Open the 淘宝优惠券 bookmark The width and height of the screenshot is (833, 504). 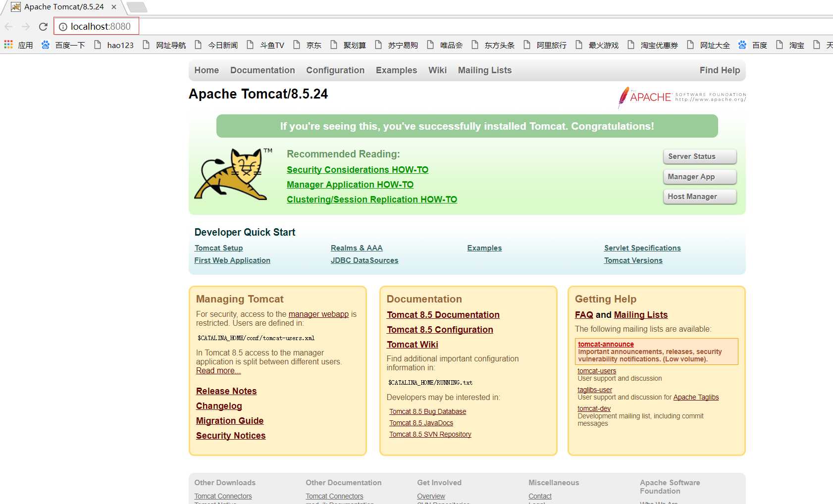pyautogui.click(x=653, y=45)
